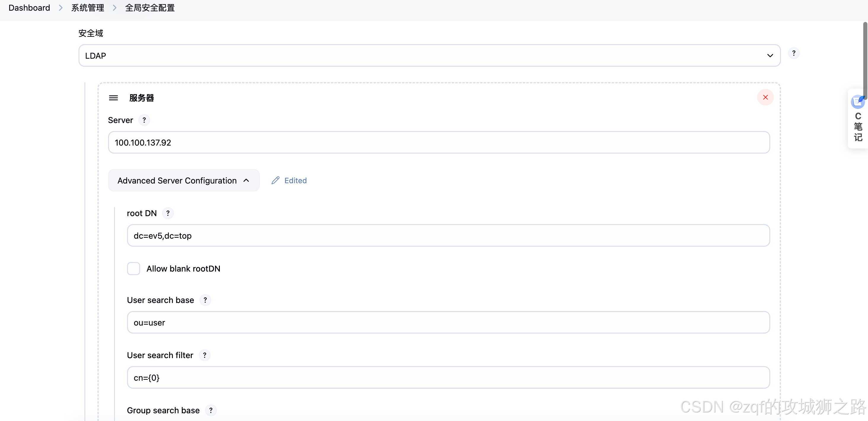
Task: Go to Dashboard breadcrumb
Action: pyautogui.click(x=29, y=8)
